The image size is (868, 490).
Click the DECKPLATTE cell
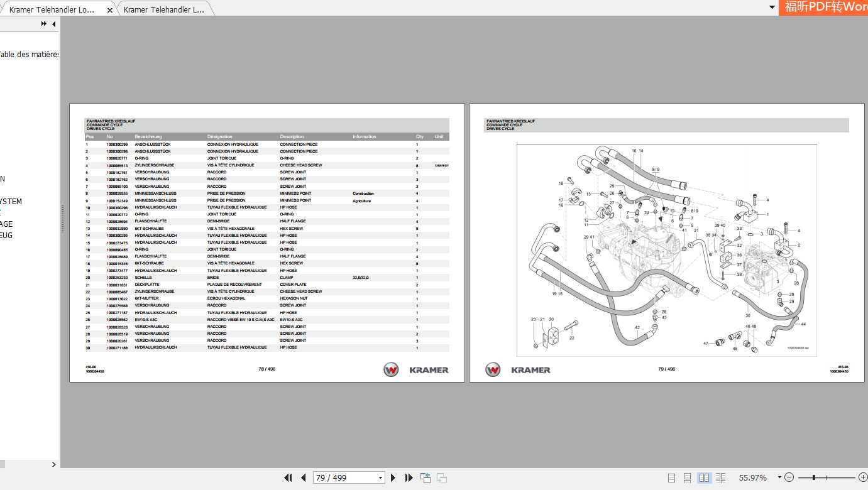(147, 285)
